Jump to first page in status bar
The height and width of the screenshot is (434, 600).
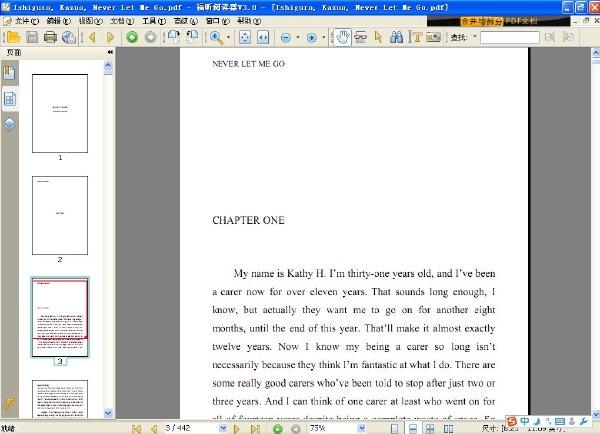click(136, 429)
